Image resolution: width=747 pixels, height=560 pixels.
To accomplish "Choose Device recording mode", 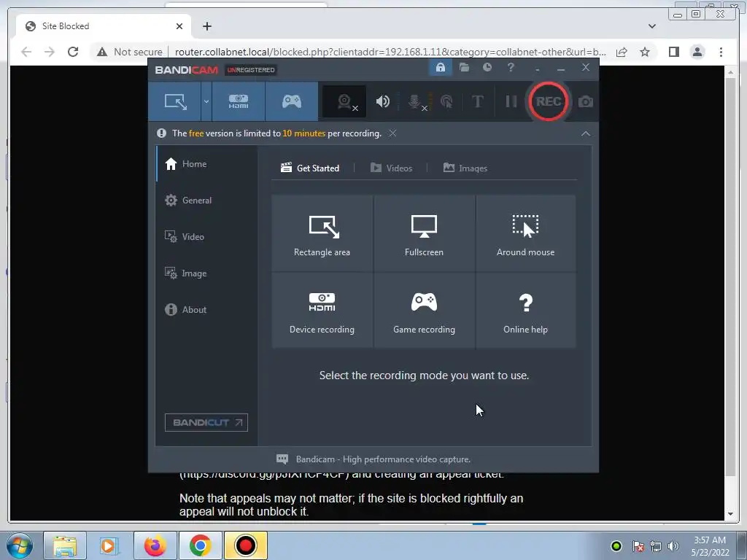I will [322, 311].
